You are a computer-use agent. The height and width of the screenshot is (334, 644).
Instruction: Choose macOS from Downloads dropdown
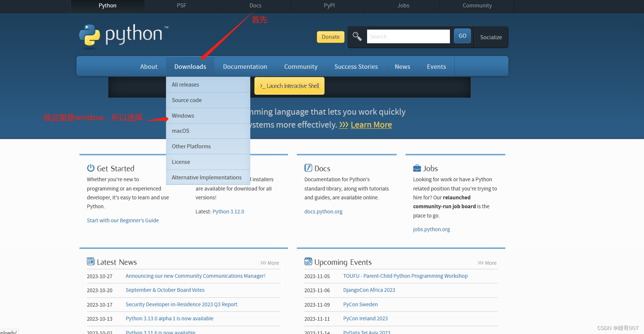[x=208, y=131]
